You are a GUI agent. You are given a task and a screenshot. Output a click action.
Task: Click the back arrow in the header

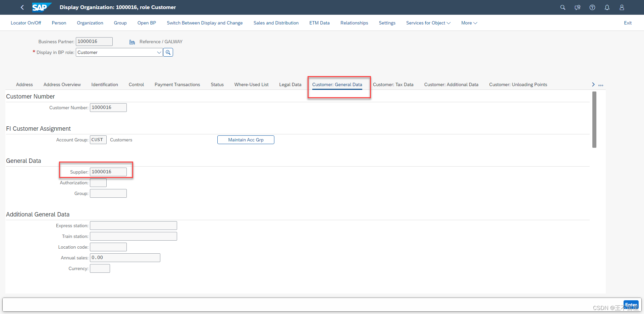pyautogui.click(x=22, y=7)
